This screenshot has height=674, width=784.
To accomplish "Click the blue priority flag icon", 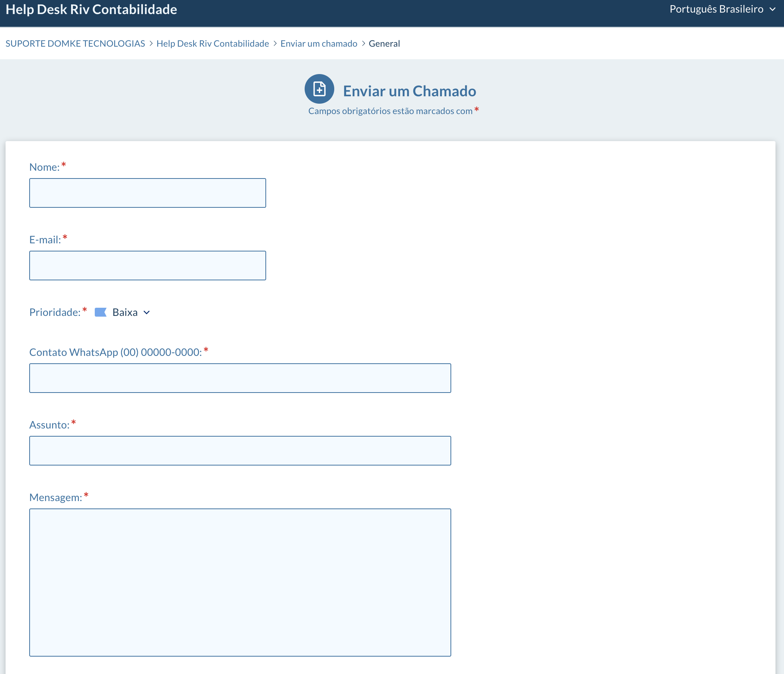I will pyautogui.click(x=100, y=313).
